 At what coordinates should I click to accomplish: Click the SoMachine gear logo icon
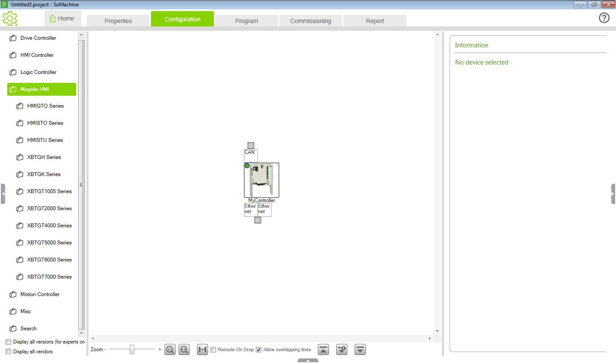pos(10,18)
